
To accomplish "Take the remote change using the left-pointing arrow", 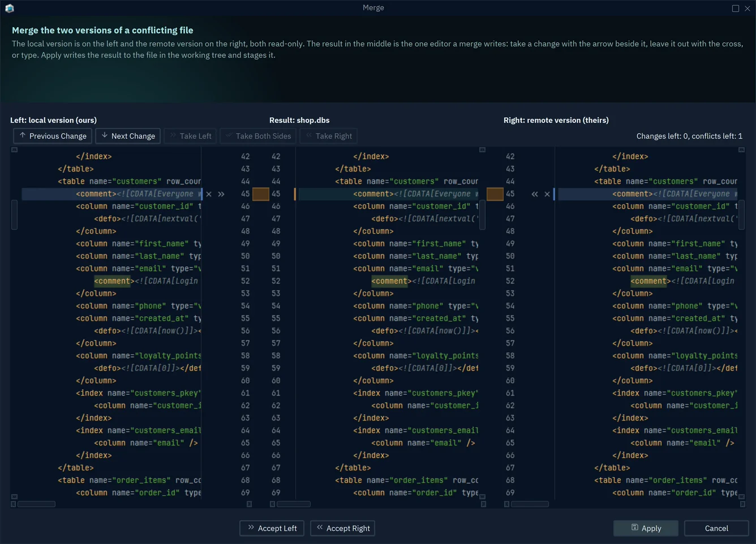I will click(535, 194).
